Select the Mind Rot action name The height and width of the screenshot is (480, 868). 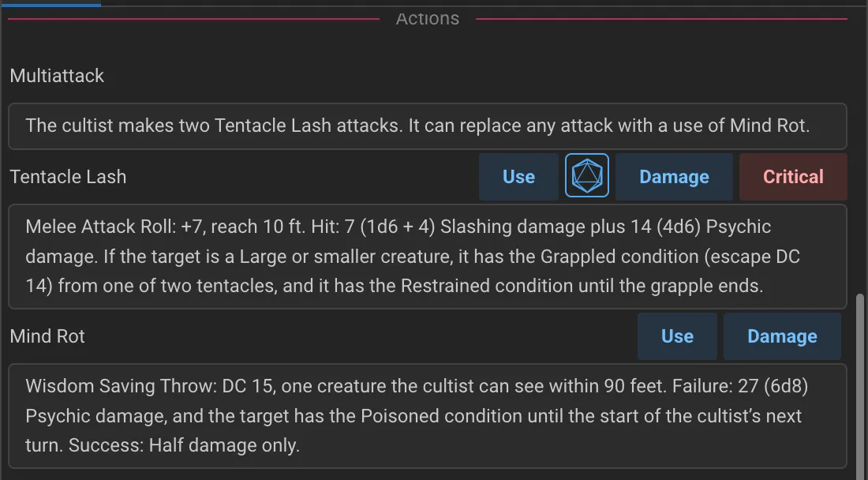click(x=47, y=336)
